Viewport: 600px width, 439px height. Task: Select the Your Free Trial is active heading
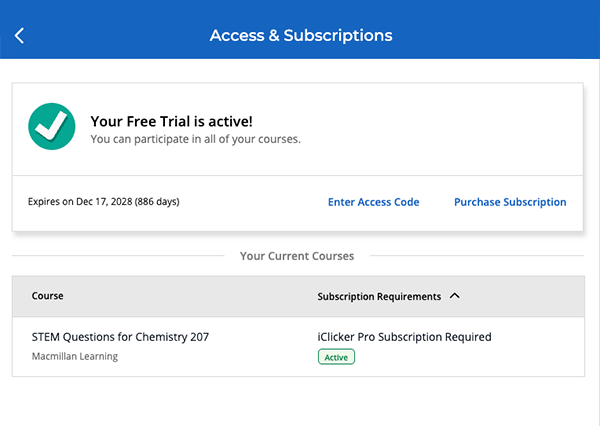pyautogui.click(x=171, y=121)
